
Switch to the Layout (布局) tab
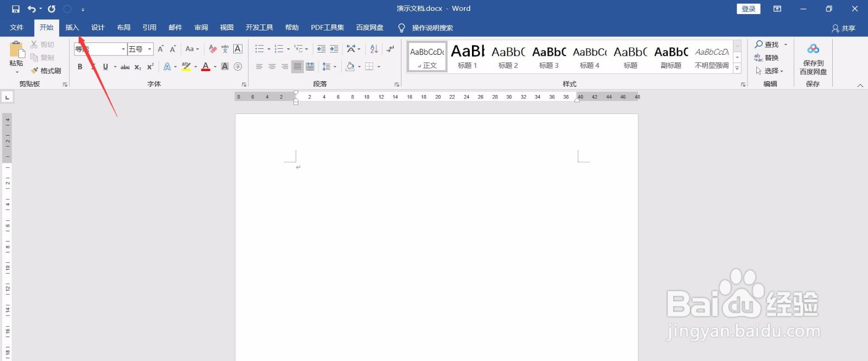[x=124, y=28]
